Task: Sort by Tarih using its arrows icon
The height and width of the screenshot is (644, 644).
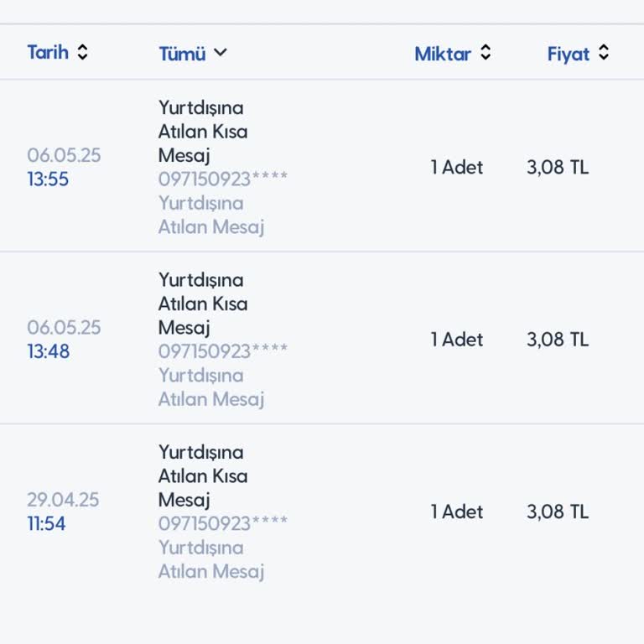Action: click(82, 52)
